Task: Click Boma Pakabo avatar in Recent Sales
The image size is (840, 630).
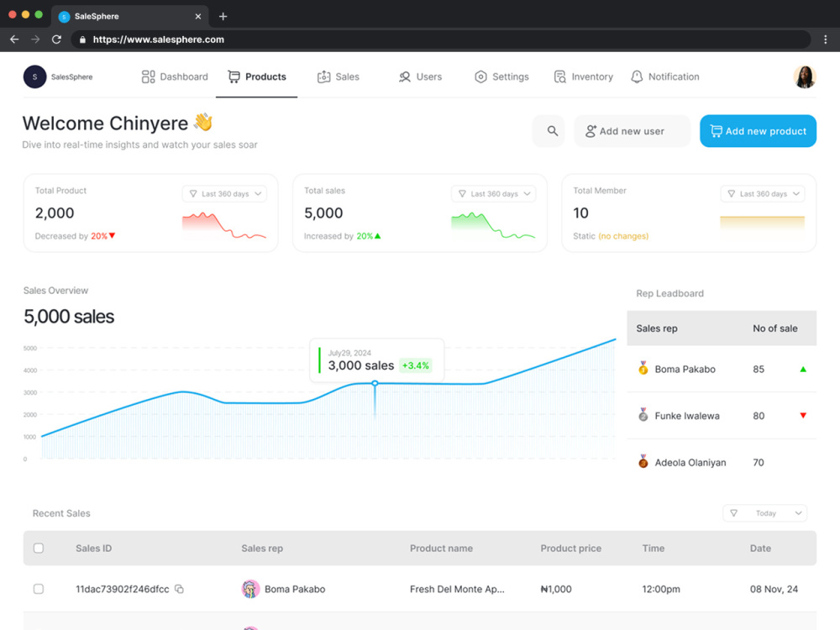Action: coord(250,589)
